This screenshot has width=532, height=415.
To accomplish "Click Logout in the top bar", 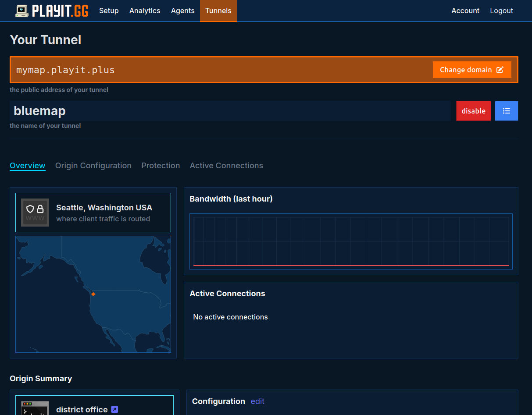I will (x=501, y=11).
